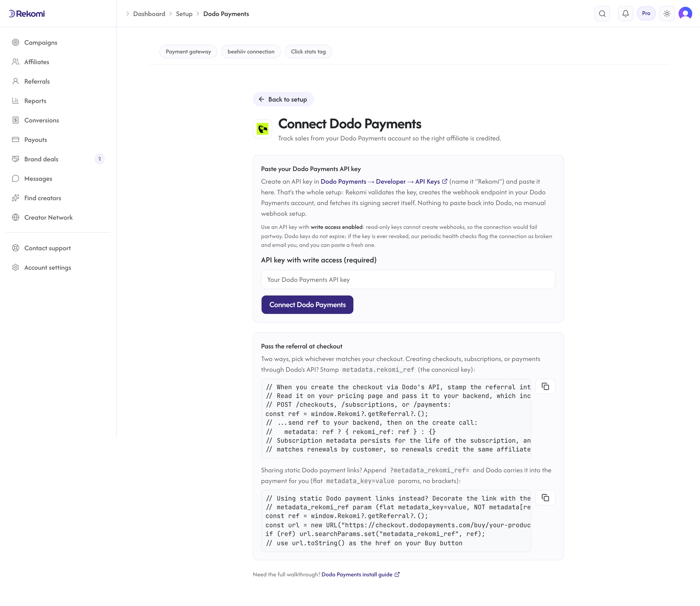Focus the Dodo Payments API key field

point(408,280)
